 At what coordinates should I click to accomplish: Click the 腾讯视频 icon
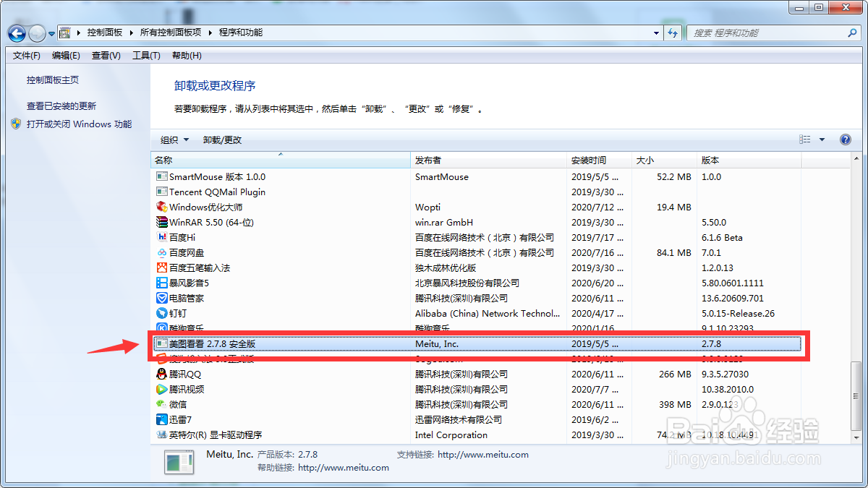162,389
